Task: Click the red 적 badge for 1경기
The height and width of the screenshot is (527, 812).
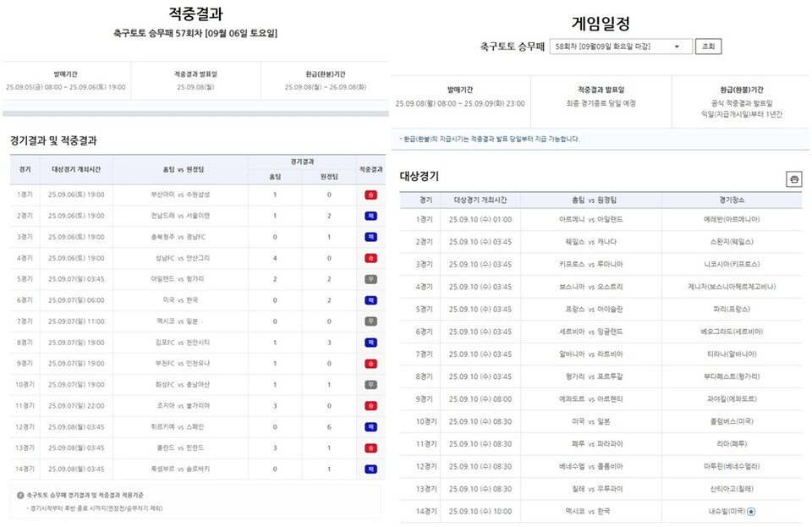Action: pos(370,194)
